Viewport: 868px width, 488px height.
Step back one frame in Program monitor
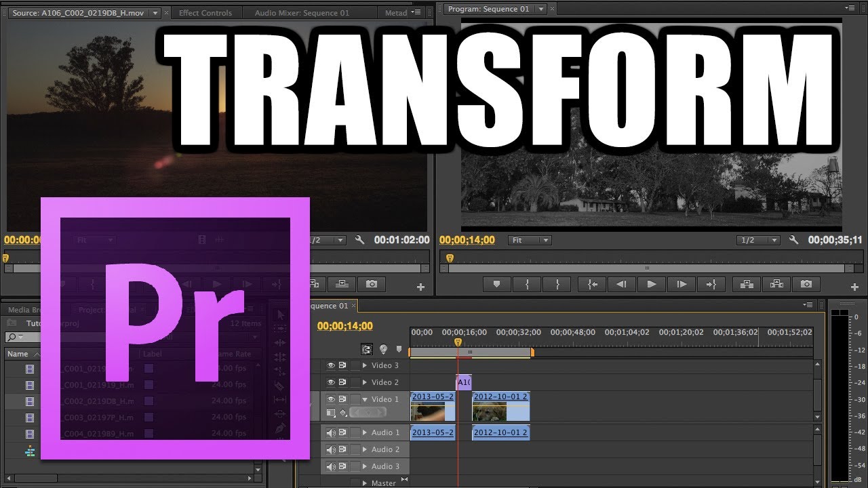(x=620, y=285)
